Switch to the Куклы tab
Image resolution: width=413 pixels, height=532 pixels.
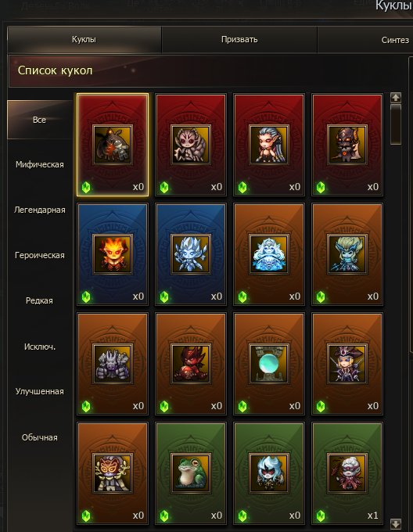(84, 39)
